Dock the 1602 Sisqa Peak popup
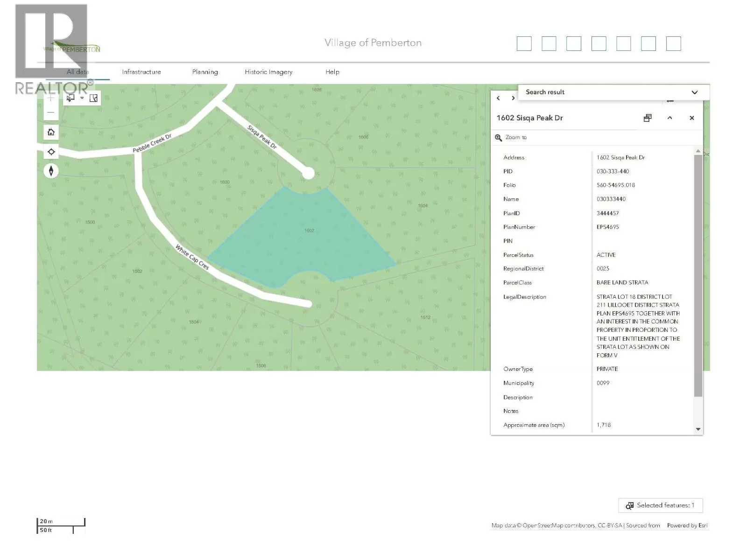 click(x=647, y=118)
